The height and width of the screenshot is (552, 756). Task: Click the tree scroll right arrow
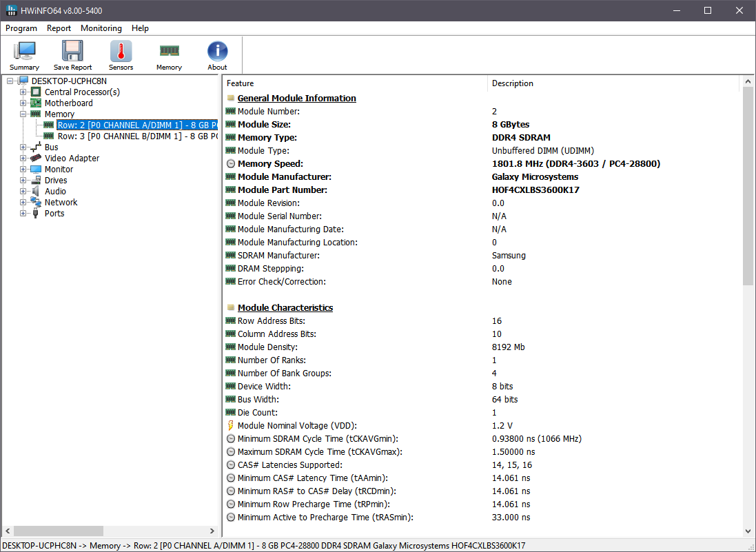(x=212, y=531)
